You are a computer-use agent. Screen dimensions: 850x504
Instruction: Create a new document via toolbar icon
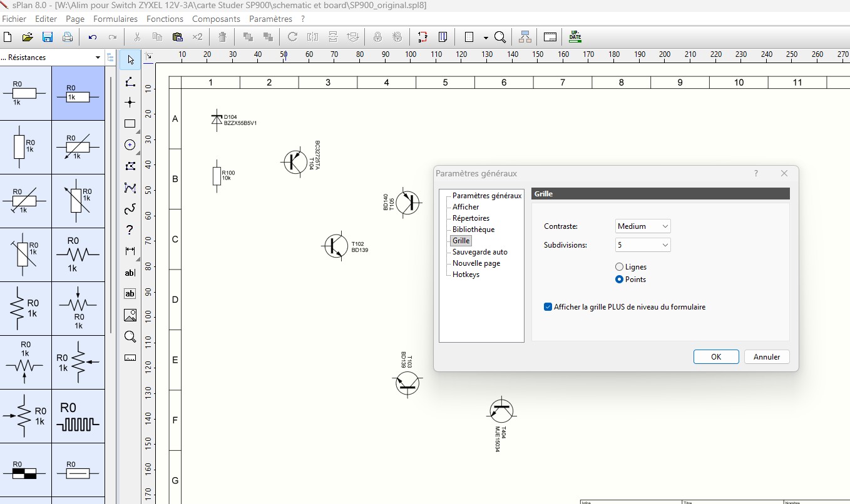click(x=8, y=37)
